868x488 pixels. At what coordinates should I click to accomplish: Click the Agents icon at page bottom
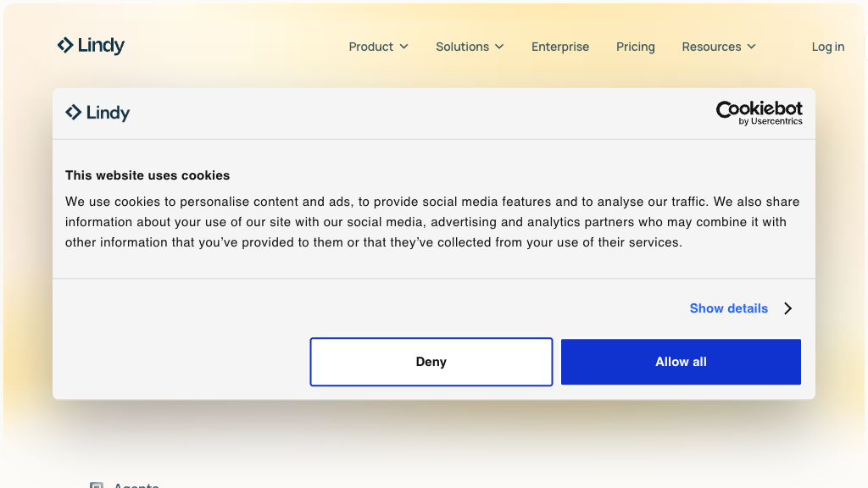pyautogui.click(x=97, y=485)
